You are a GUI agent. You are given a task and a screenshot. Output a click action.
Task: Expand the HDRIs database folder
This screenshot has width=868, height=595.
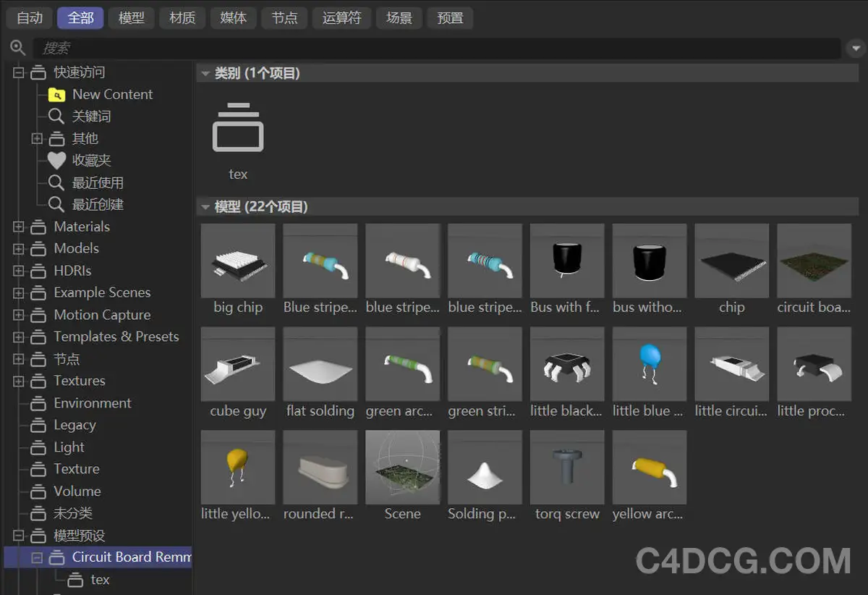pos(19,271)
